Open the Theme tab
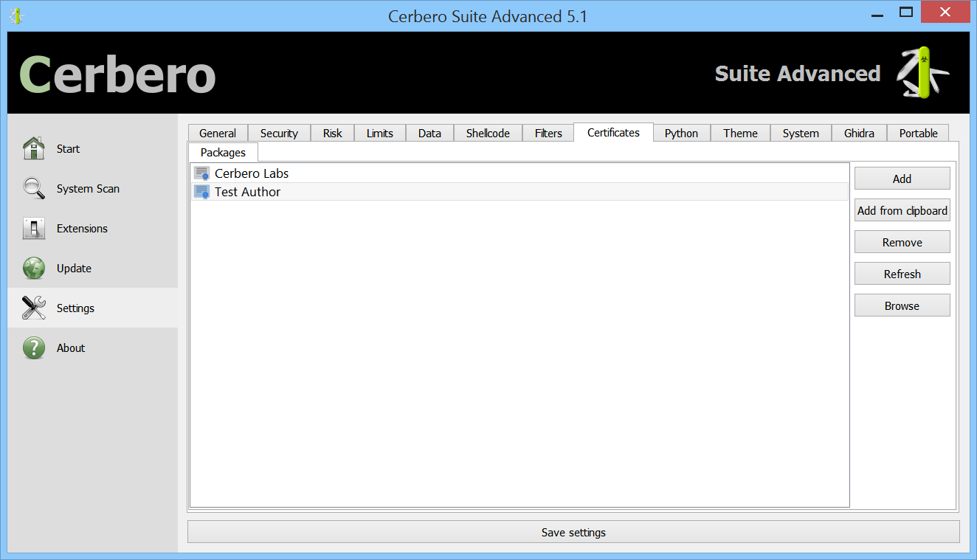The height and width of the screenshot is (560, 977). click(740, 133)
